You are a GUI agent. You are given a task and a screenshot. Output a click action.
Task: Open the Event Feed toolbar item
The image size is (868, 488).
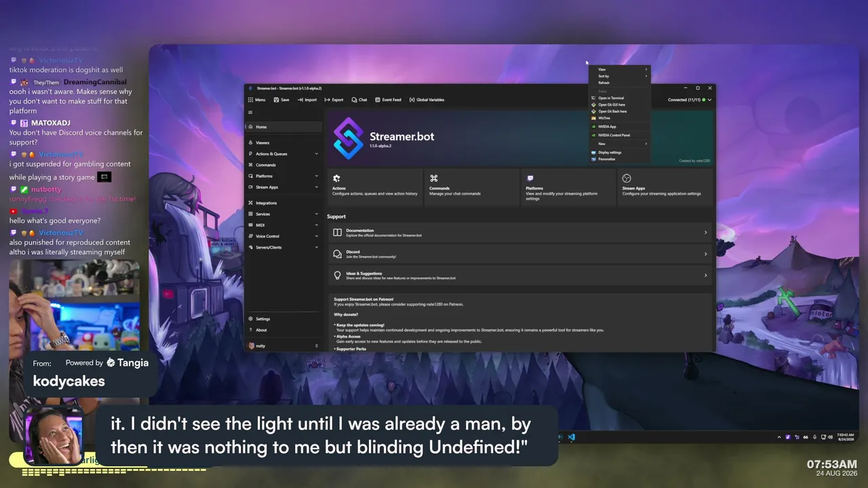coord(388,100)
